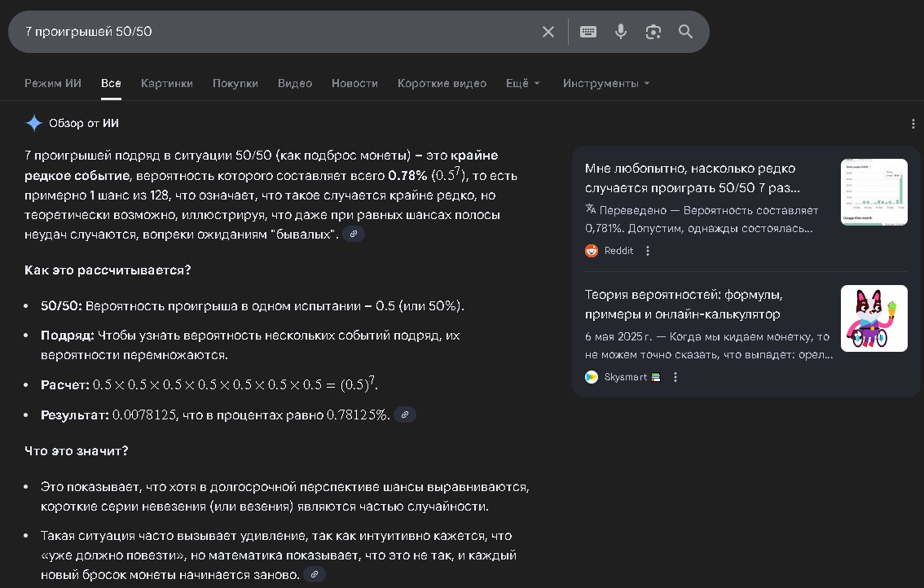Open 'Теория вероятностей' Skysmart article link
Viewport: 924px width, 588px height.
coord(683,304)
